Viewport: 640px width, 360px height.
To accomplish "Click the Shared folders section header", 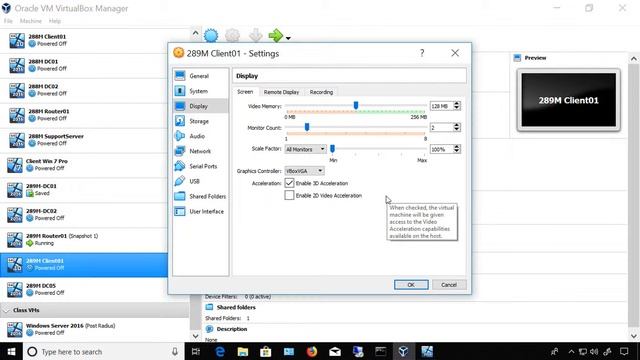I will (236, 307).
